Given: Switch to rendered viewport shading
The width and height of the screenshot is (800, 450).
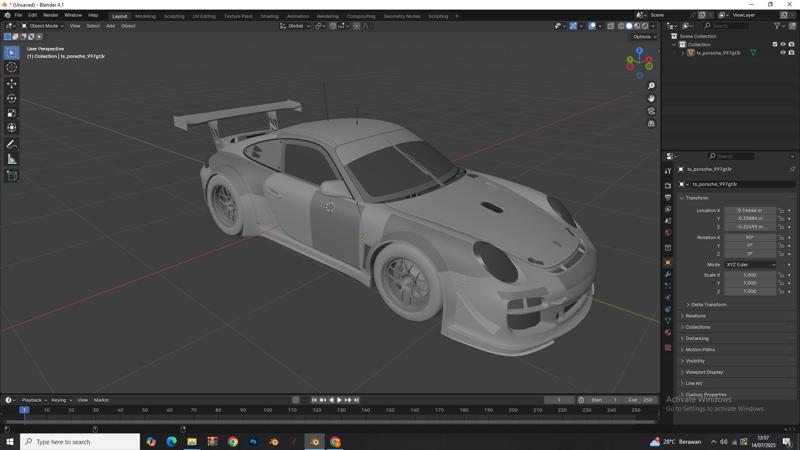Looking at the screenshot, I should [645, 26].
